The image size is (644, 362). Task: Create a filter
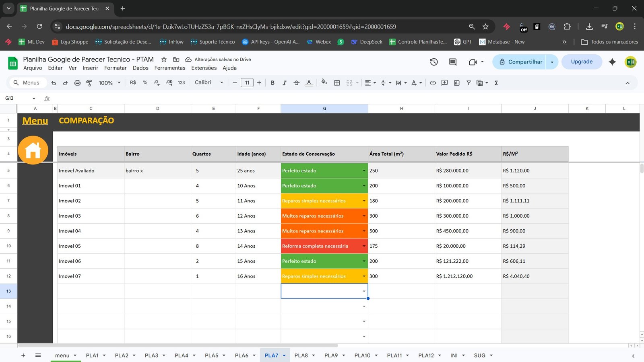pyautogui.click(x=469, y=83)
